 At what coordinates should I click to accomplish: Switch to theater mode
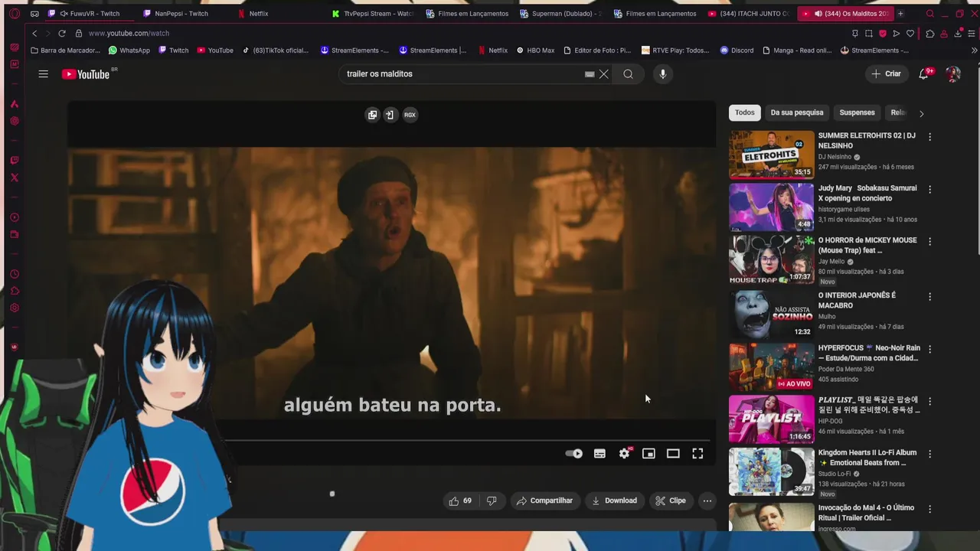point(673,454)
